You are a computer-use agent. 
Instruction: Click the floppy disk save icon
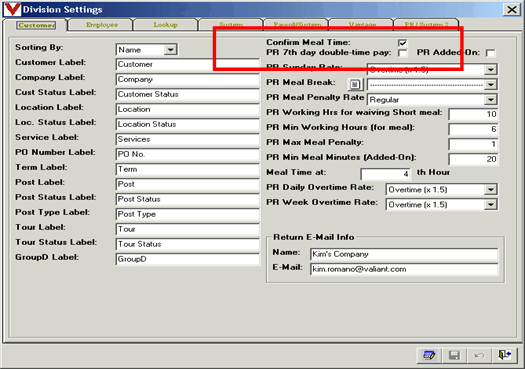tap(454, 355)
